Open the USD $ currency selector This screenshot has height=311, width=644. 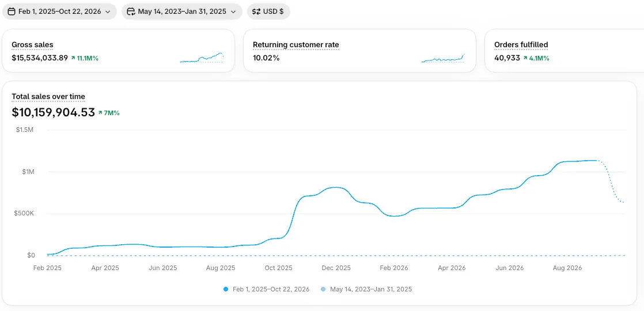tap(268, 12)
